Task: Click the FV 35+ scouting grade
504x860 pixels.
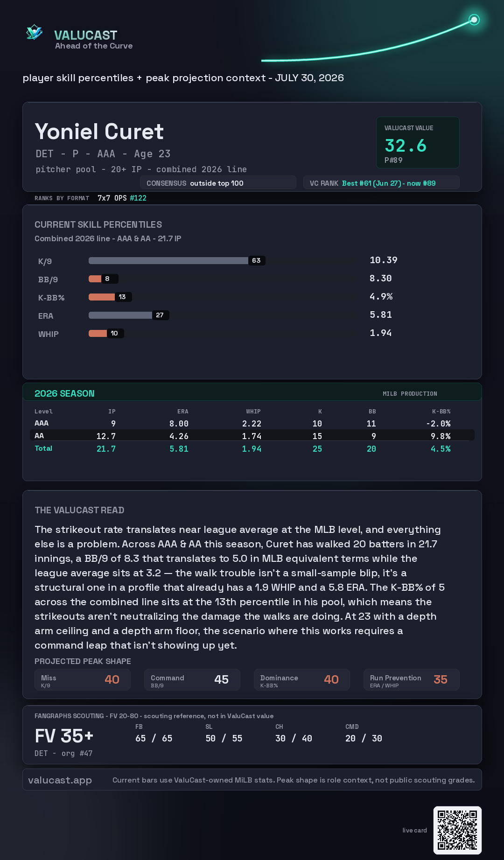Action: coord(64,736)
